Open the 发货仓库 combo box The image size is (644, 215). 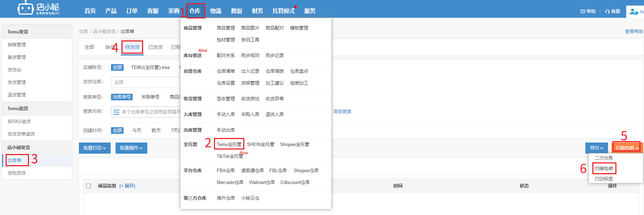coord(146,82)
